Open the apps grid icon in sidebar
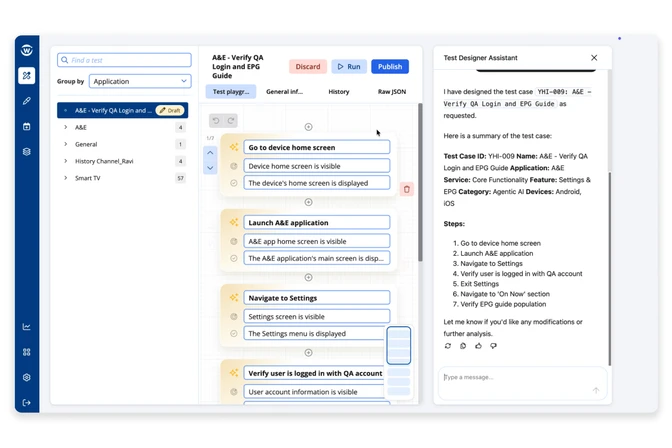Viewport: 672px width, 448px height. (27, 352)
